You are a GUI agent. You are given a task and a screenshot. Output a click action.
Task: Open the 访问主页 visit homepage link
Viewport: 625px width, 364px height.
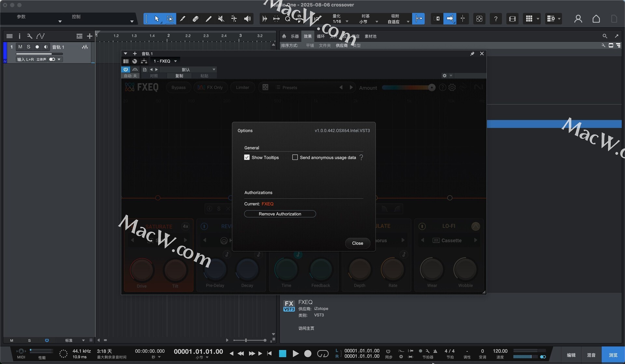306,328
